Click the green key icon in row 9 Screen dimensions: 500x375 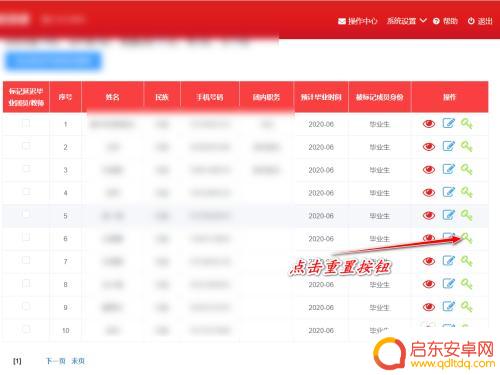coord(467,307)
